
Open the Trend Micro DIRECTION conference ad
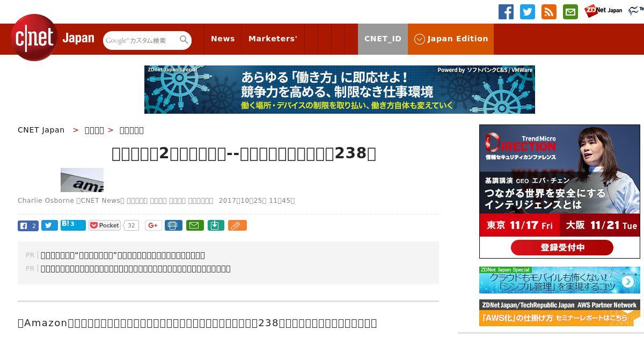[560, 192]
